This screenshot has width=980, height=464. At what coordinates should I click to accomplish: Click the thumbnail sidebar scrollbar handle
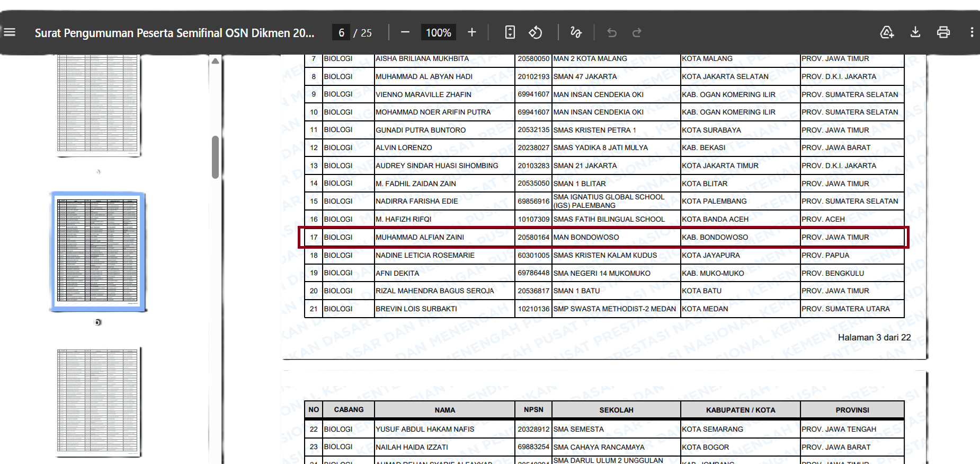click(215, 157)
